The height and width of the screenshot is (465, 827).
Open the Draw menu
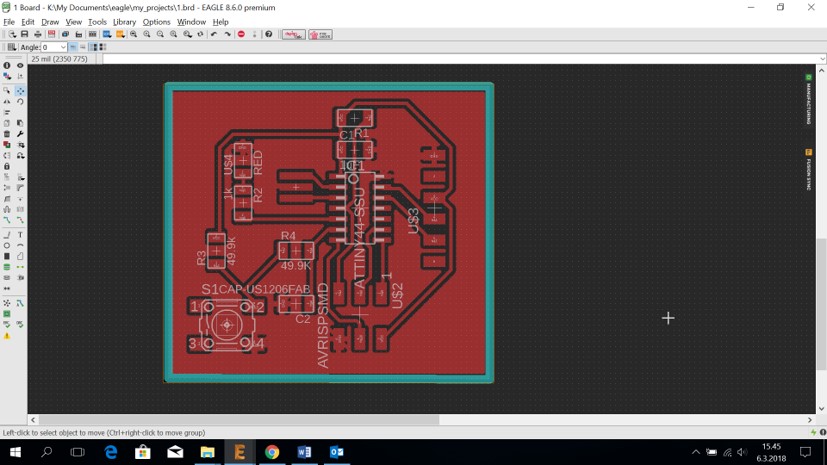click(50, 22)
